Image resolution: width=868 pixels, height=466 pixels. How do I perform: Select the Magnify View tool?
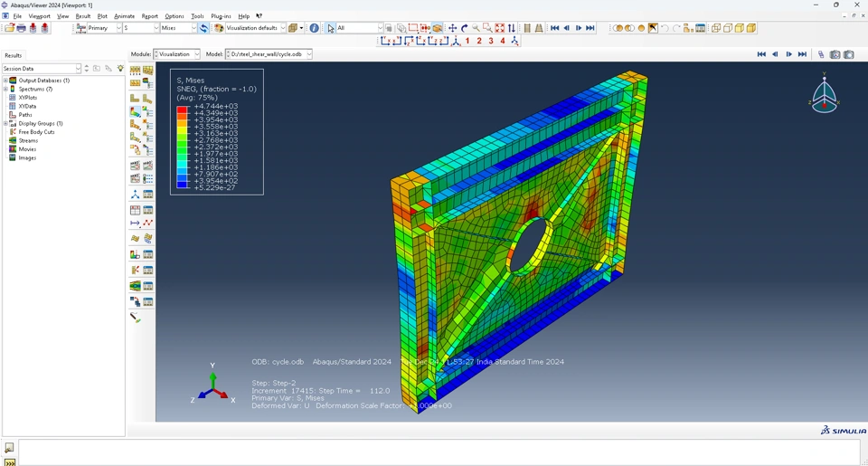click(x=476, y=28)
